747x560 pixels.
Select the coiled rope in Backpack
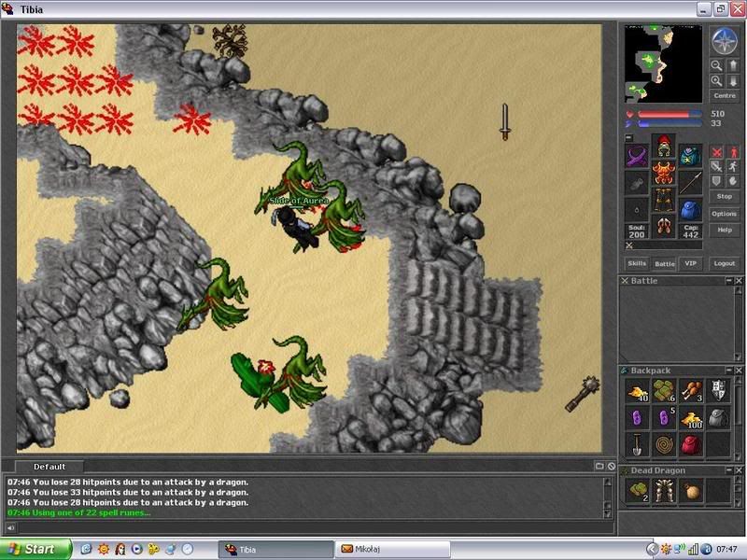click(x=664, y=445)
